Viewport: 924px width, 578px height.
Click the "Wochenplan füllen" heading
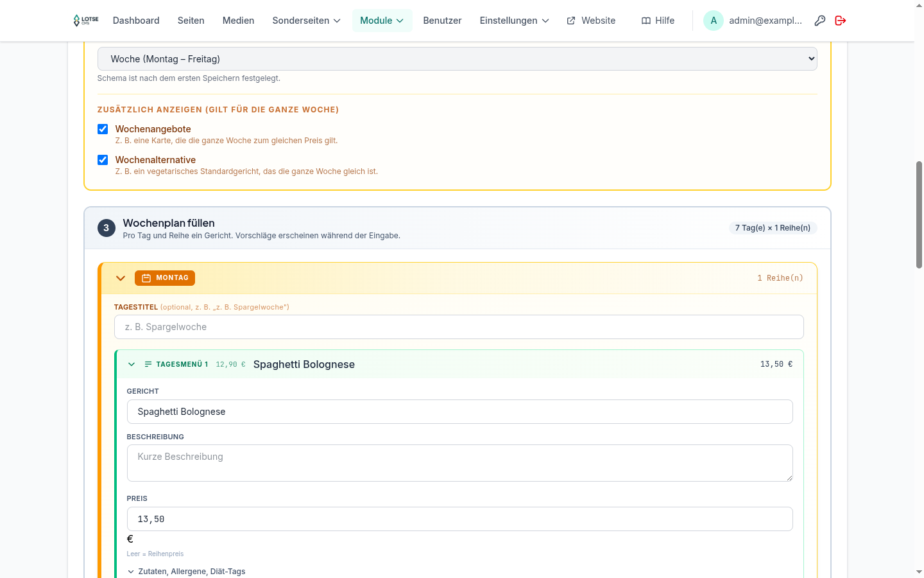[169, 223]
